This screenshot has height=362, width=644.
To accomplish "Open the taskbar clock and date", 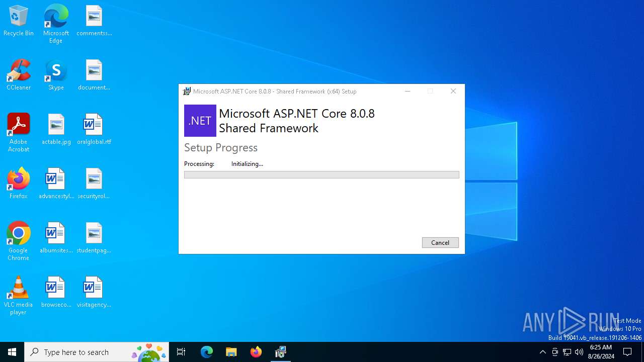I will click(x=601, y=352).
